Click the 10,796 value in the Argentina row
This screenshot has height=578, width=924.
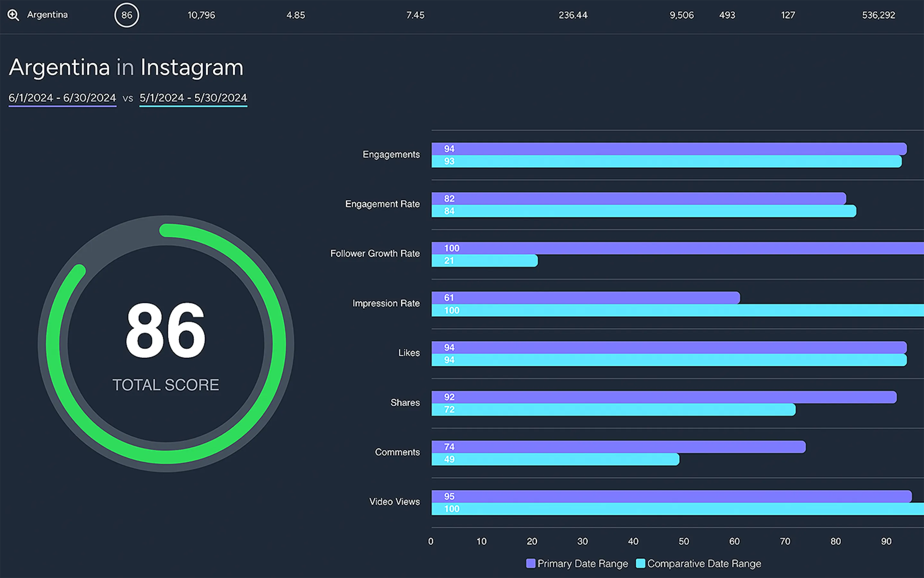coord(201,15)
